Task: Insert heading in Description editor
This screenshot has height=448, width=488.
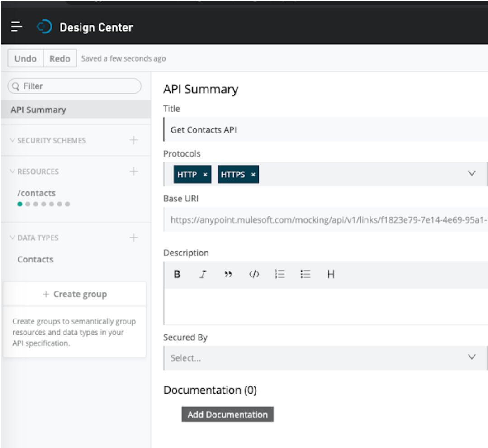Action: (x=331, y=274)
